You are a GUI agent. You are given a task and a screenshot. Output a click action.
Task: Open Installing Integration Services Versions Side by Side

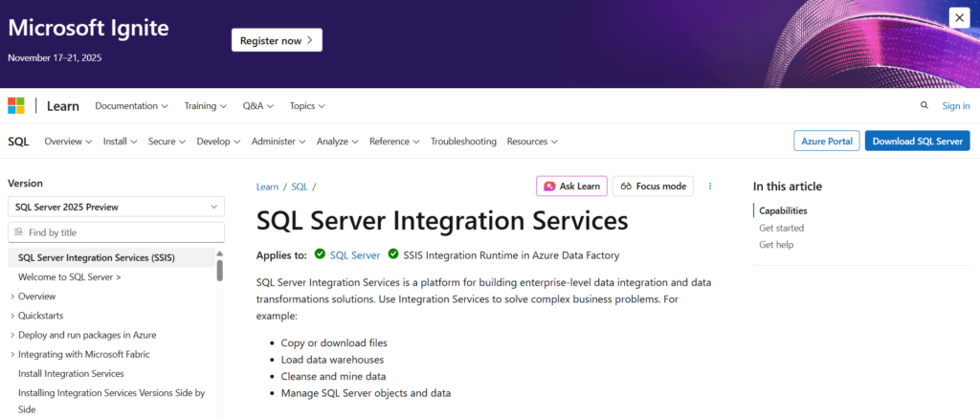(112, 401)
